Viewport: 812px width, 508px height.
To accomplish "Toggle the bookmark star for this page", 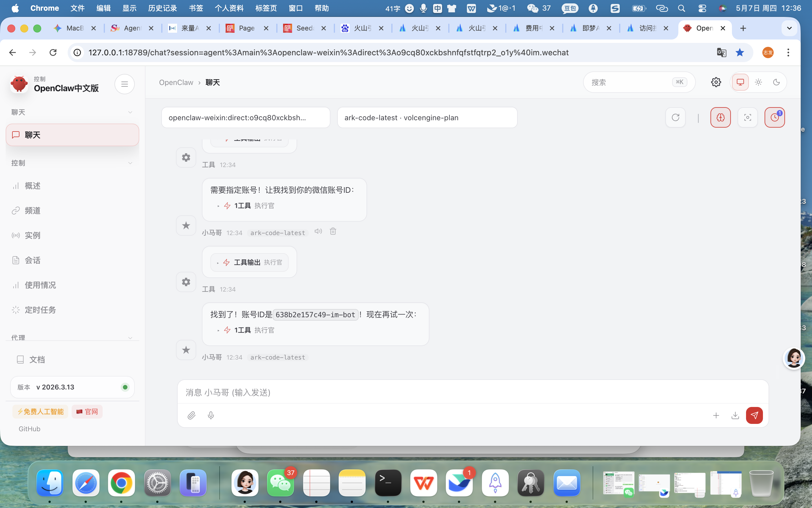I will point(740,52).
